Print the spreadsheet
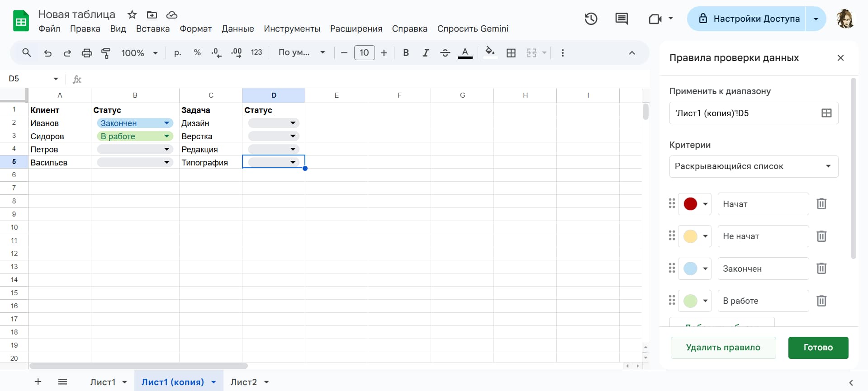 point(86,53)
